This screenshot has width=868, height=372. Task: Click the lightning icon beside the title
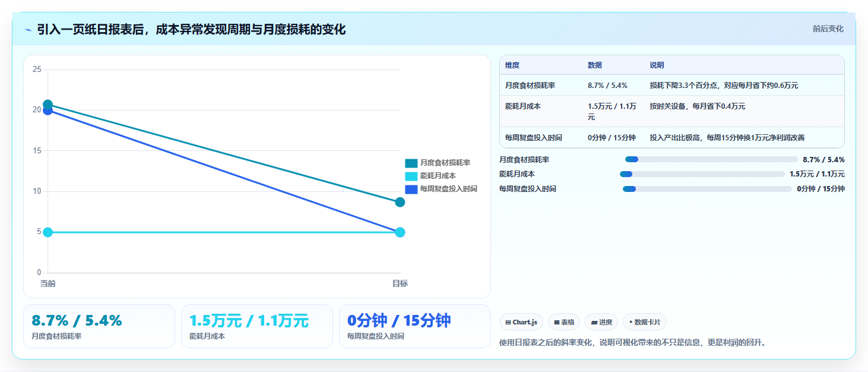(x=28, y=30)
